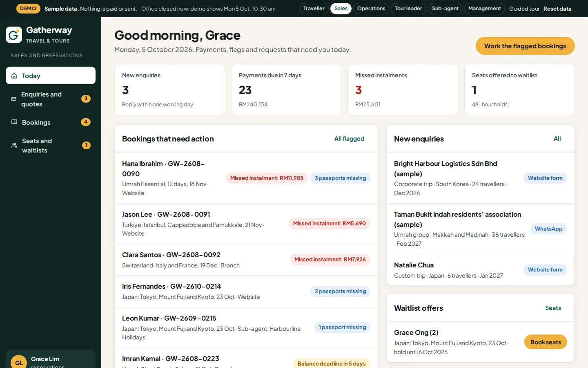The width and height of the screenshot is (588, 368).
Task: Click the All flagged link
Action: coord(349,139)
